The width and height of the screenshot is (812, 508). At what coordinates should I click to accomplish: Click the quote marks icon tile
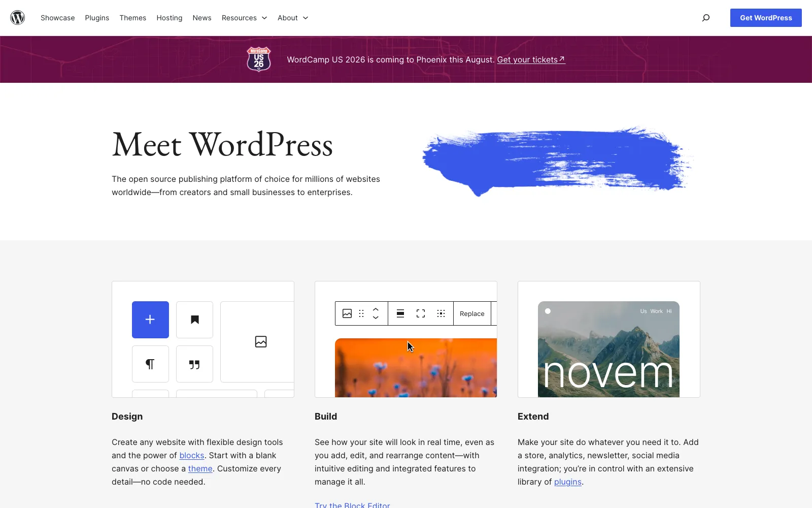194,364
